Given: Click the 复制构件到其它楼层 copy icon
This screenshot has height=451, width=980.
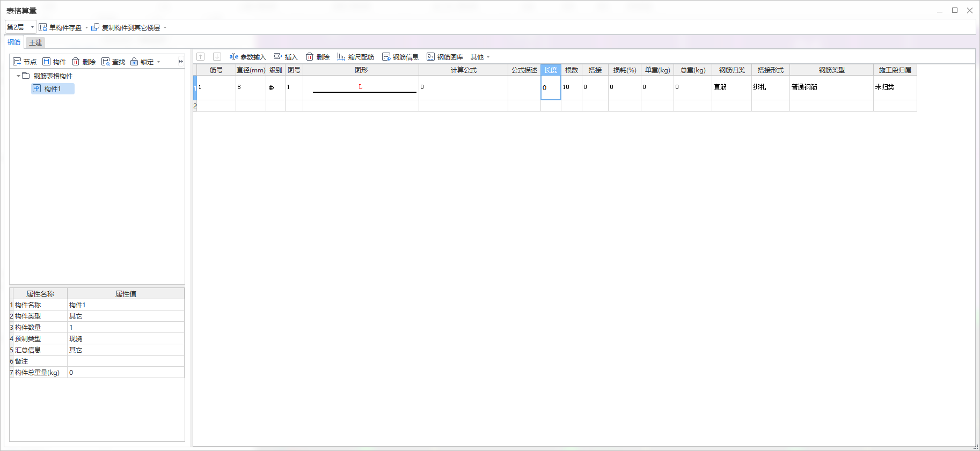Looking at the screenshot, I should pyautogui.click(x=96, y=27).
